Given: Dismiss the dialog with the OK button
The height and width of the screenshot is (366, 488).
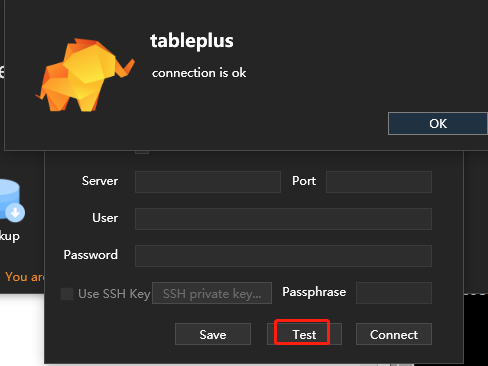Looking at the screenshot, I should tap(438, 124).
